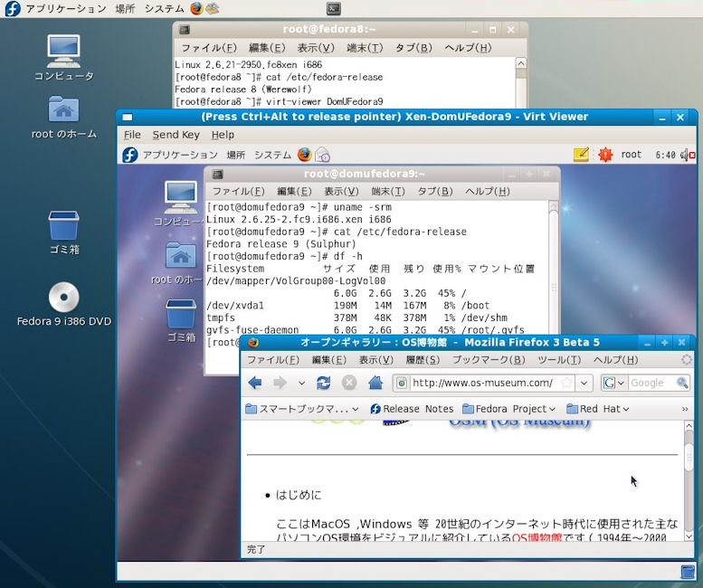Click the site identity icon in the URL bar
This screenshot has width=703, height=588.
(x=402, y=383)
